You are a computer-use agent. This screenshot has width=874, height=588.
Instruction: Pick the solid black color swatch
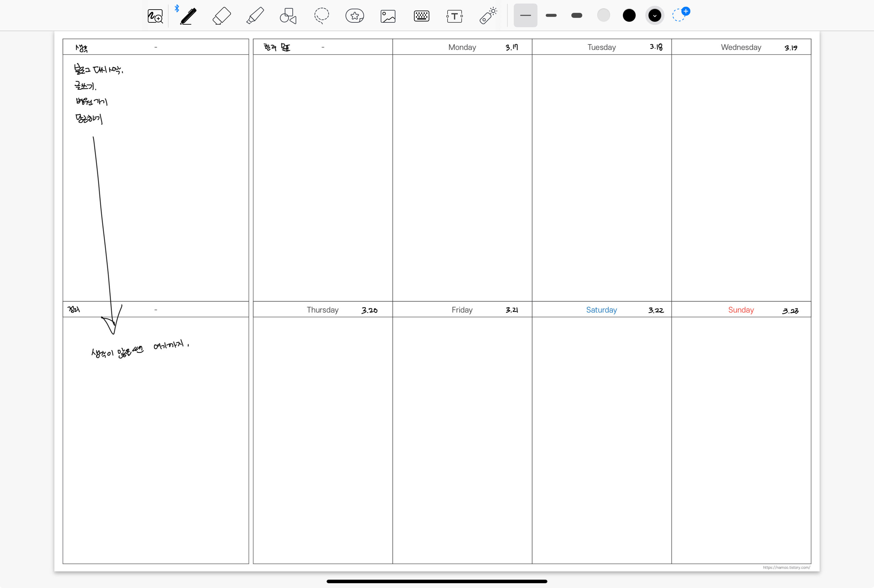629,15
